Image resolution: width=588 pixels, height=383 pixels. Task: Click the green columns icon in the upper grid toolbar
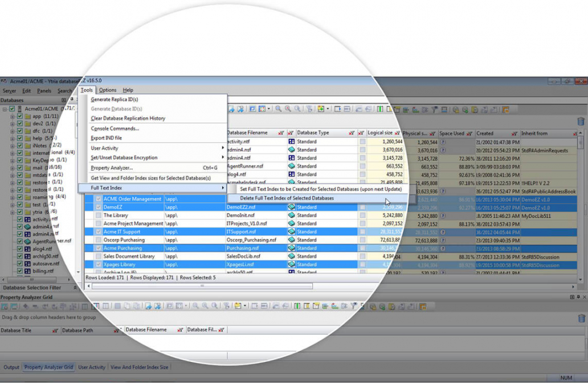[380, 109]
